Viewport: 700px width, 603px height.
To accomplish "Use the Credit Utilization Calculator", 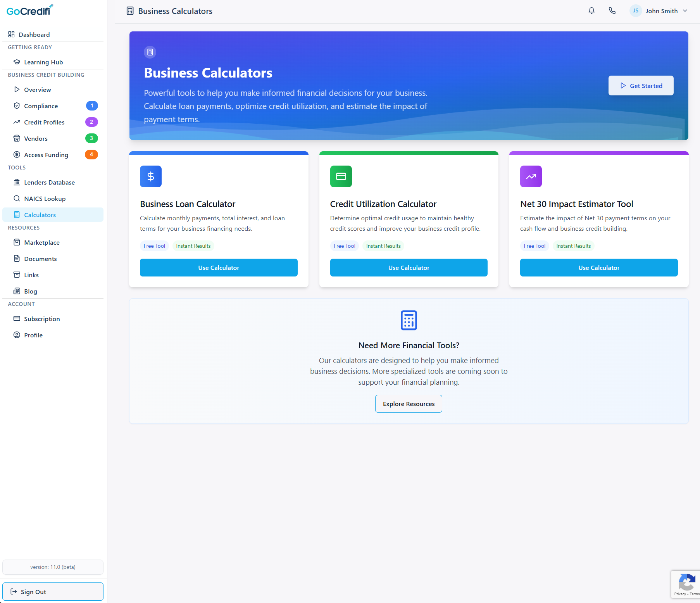I will point(408,267).
